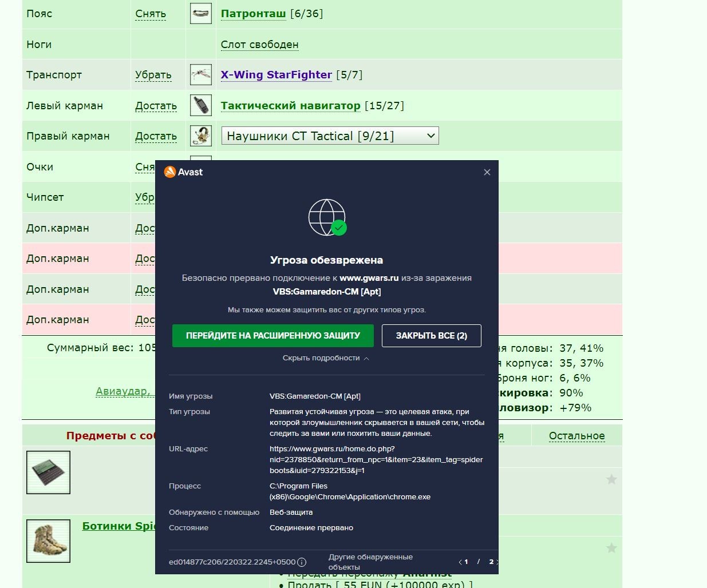Click the Очки slot label
The width and height of the screenshot is (707, 588).
40,167
